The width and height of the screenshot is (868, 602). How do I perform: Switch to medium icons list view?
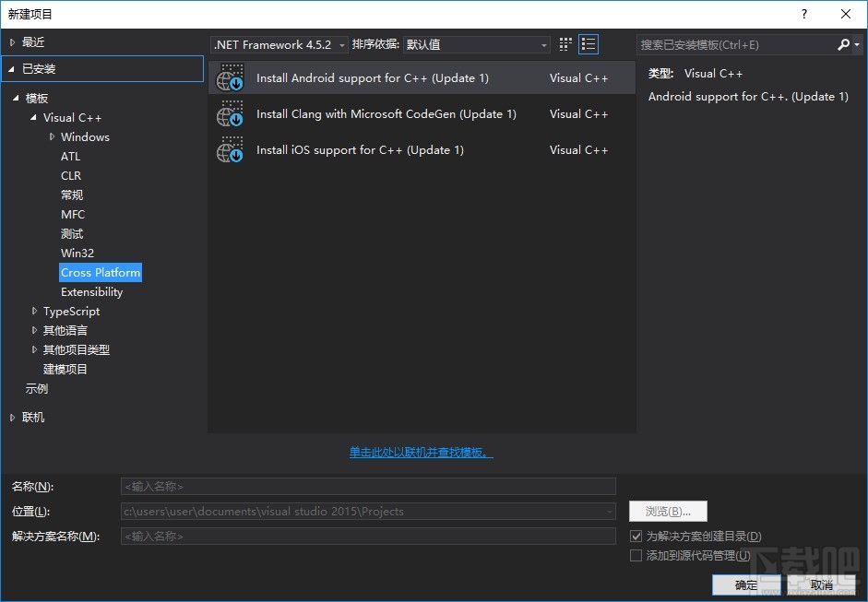point(589,44)
